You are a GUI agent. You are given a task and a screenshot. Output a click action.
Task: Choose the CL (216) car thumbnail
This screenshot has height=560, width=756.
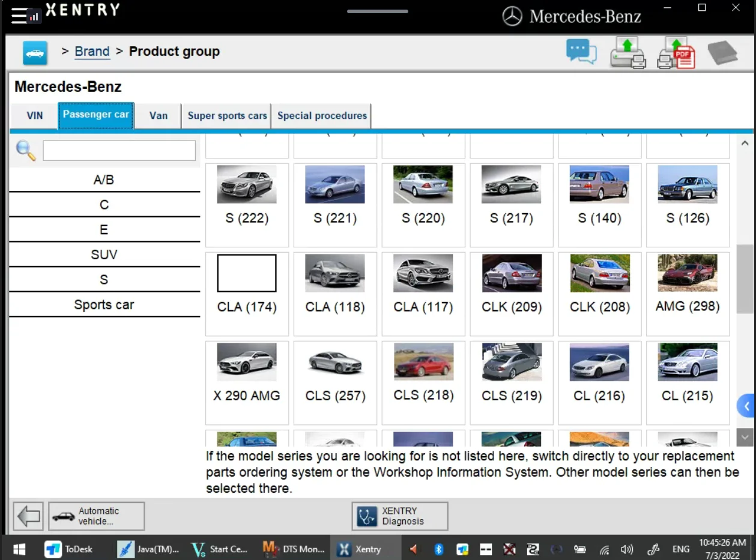(600, 362)
